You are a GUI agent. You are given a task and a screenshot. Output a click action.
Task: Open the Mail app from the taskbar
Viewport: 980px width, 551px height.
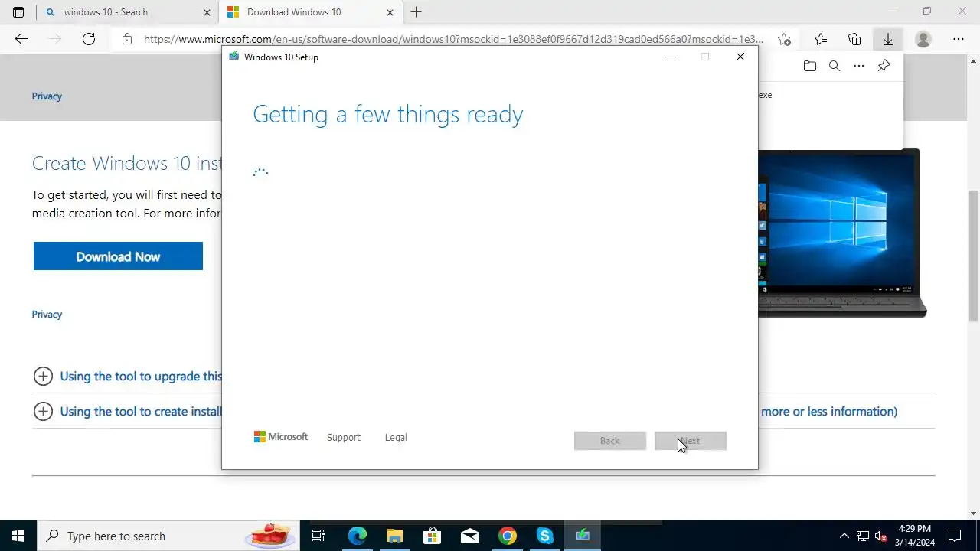click(469, 536)
